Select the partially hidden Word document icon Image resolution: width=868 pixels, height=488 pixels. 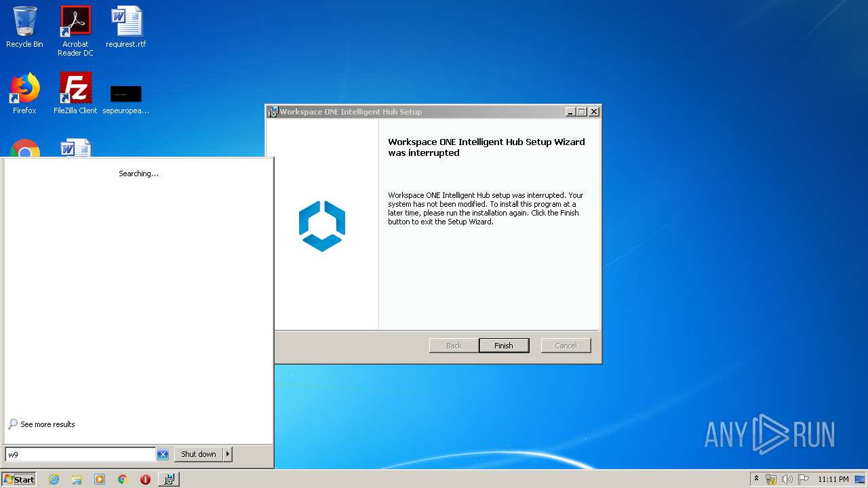pyautogui.click(x=75, y=148)
